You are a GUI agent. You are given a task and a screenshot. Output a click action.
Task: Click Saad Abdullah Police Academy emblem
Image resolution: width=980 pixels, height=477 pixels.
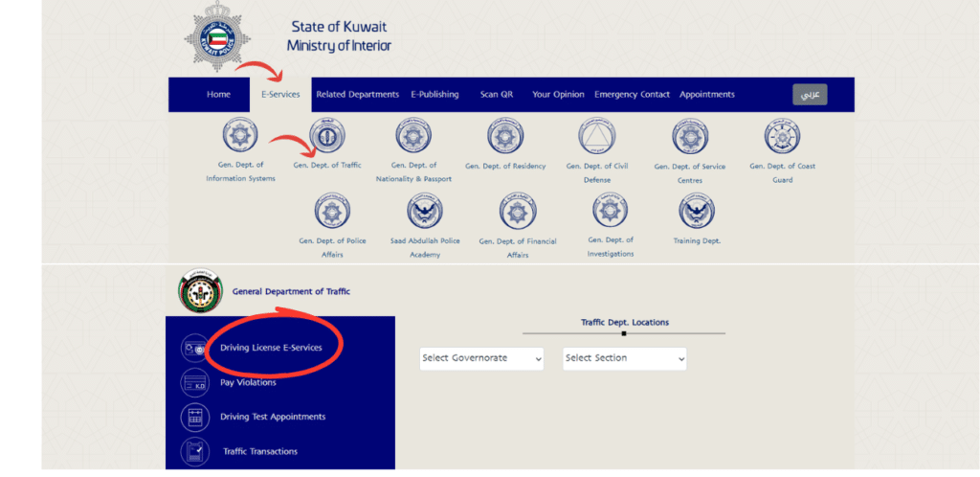pos(425,211)
